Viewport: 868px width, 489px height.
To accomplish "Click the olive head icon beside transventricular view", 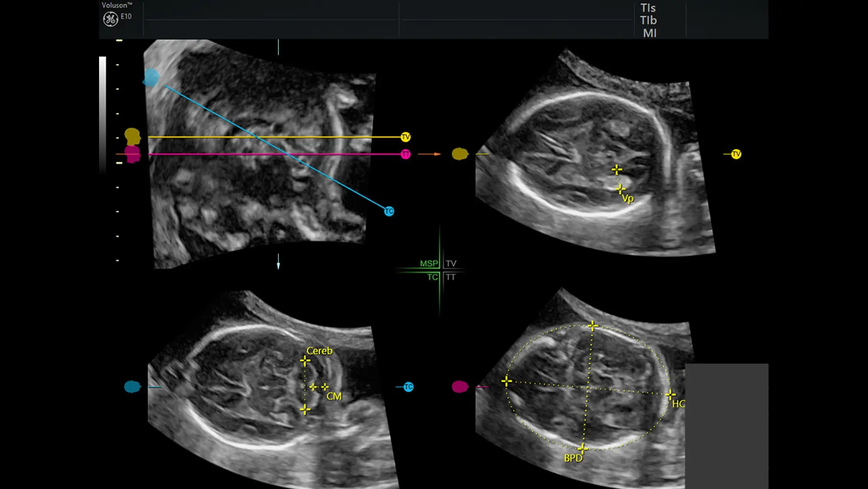I will 460,154.
